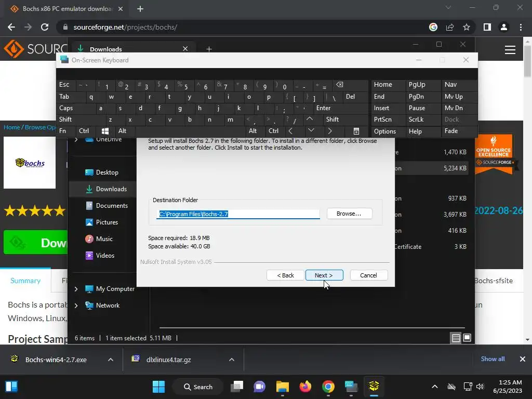
Task: Show hidden system tray icons
Action: click(x=435, y=387)
